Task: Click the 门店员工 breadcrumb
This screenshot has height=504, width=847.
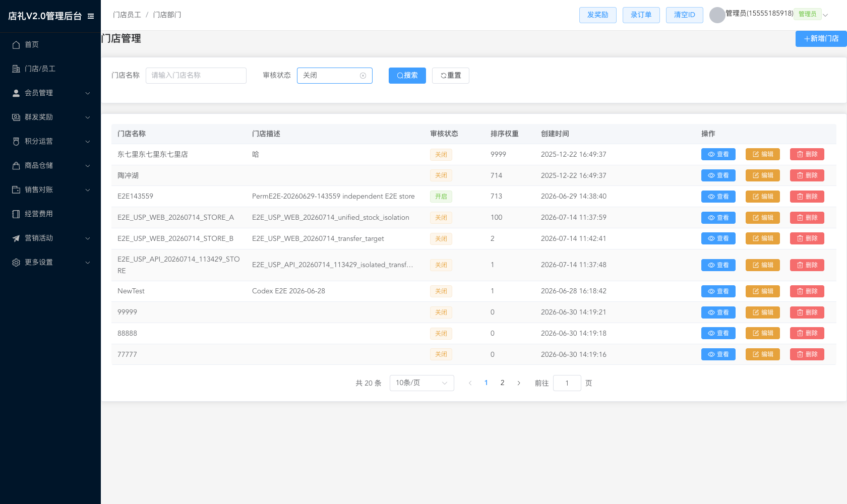Action: (x=127, y=15)
